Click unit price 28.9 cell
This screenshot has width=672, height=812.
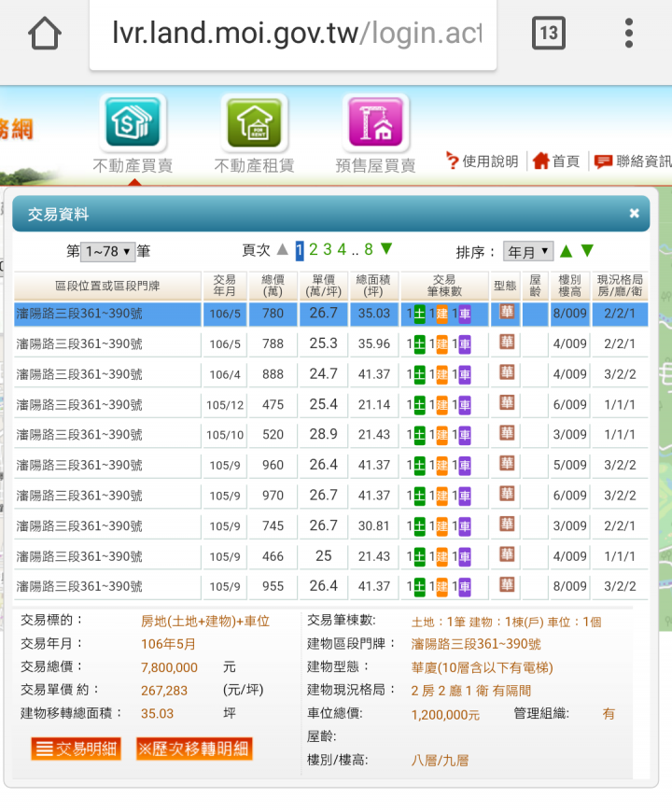click(324, 435)
